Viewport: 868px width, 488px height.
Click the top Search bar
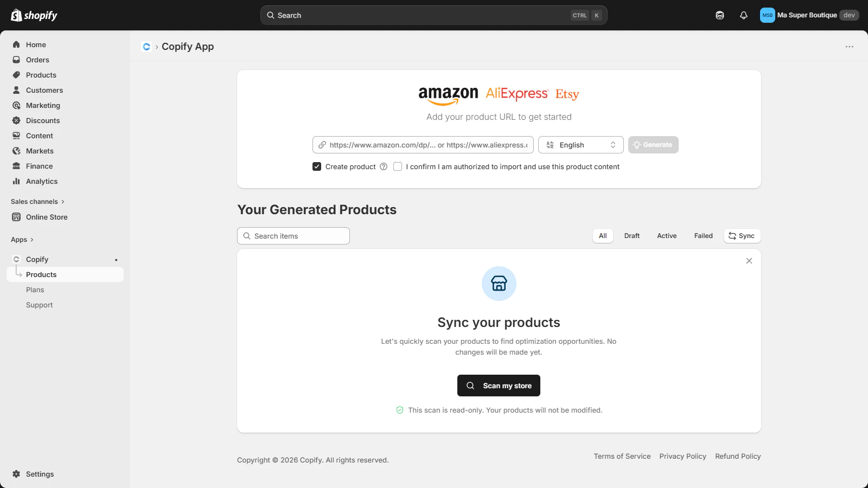click(x=433, y=15)
